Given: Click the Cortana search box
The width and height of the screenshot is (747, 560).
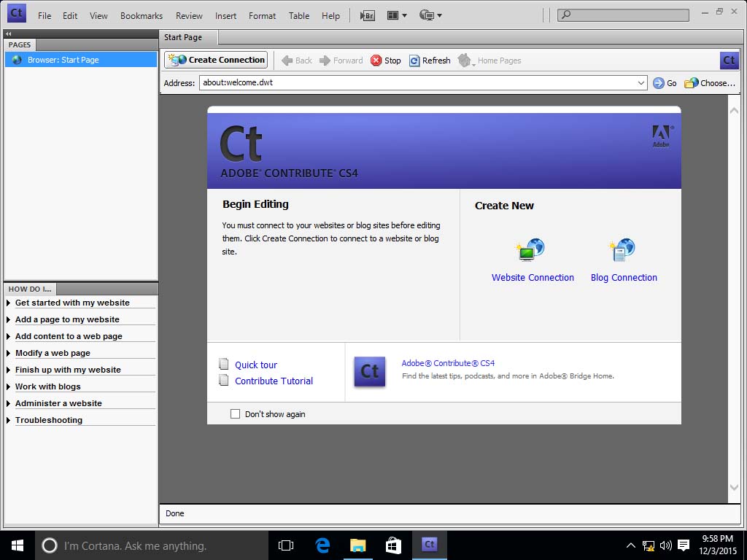Looking at the screenshot, I should coord(152,545).
